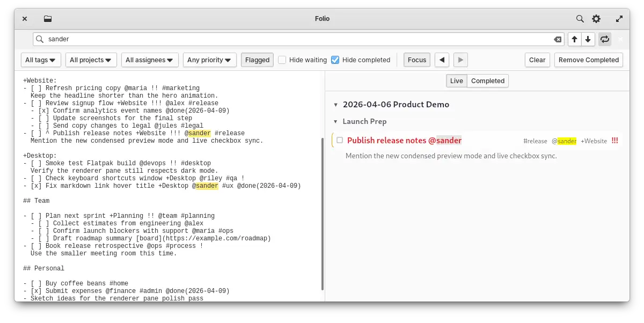Click 'Update screenshots for the final step' line
Viewport: 644px width, 323px height.
click(111, 118)
